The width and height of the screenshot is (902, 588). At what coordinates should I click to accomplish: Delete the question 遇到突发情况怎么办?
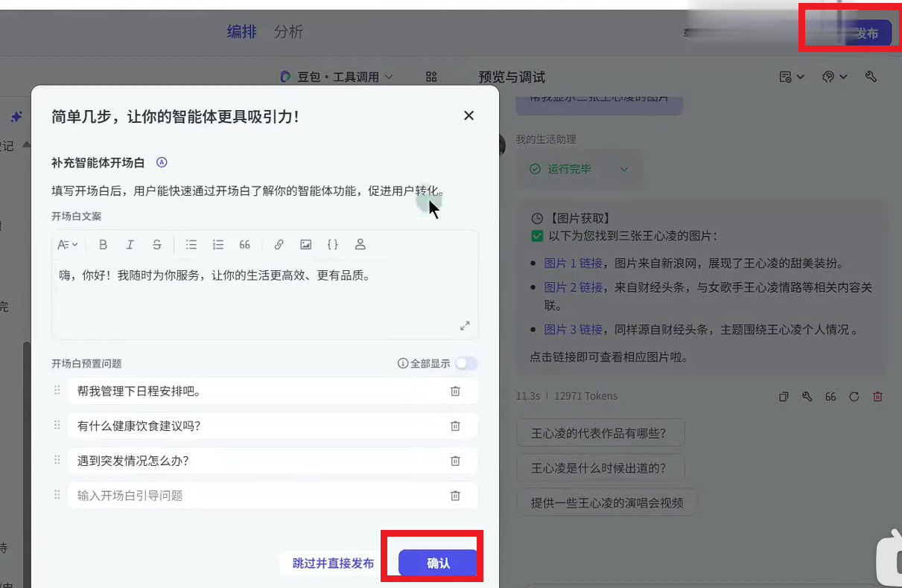455,461
